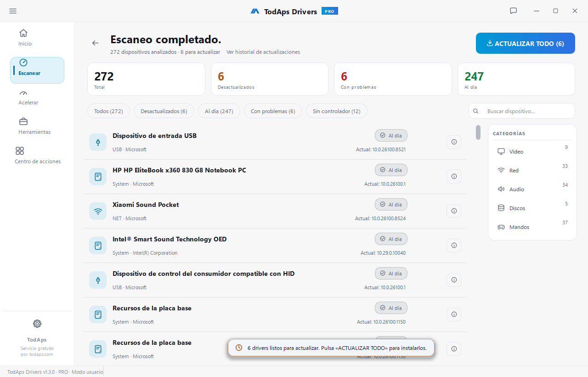Open the hamburger menu
This screenshot has height=377, width=588.
(x=13, y=11)
